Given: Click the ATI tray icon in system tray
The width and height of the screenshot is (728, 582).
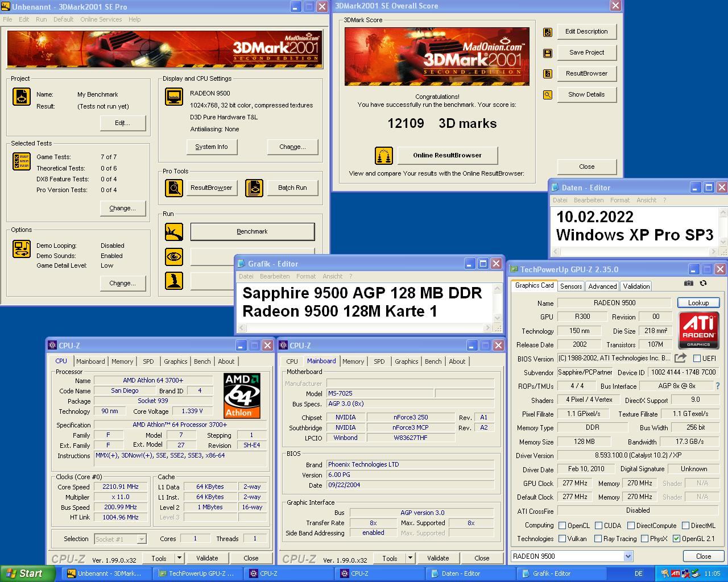Looking at the screenshot, I should (675, 573).
